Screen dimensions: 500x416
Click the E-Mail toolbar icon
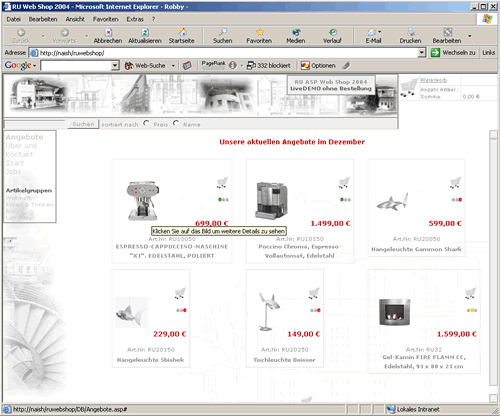pos(372,32)
